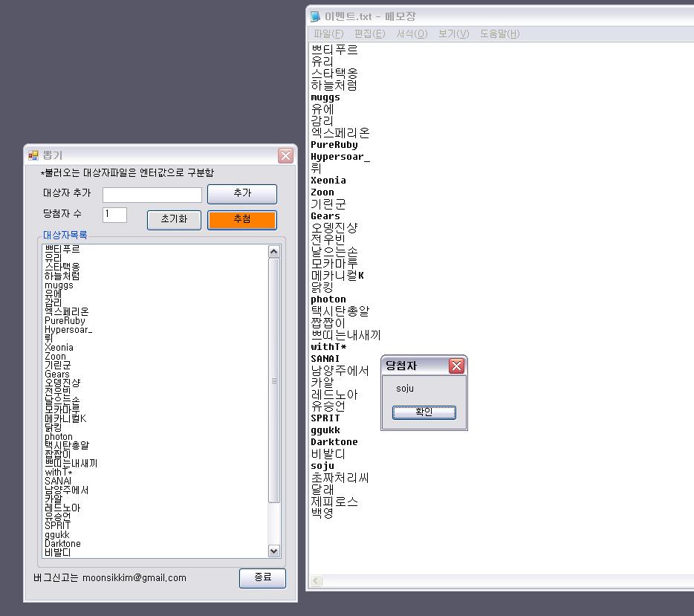Click the list scroll down arrow

tap(274, 551)
